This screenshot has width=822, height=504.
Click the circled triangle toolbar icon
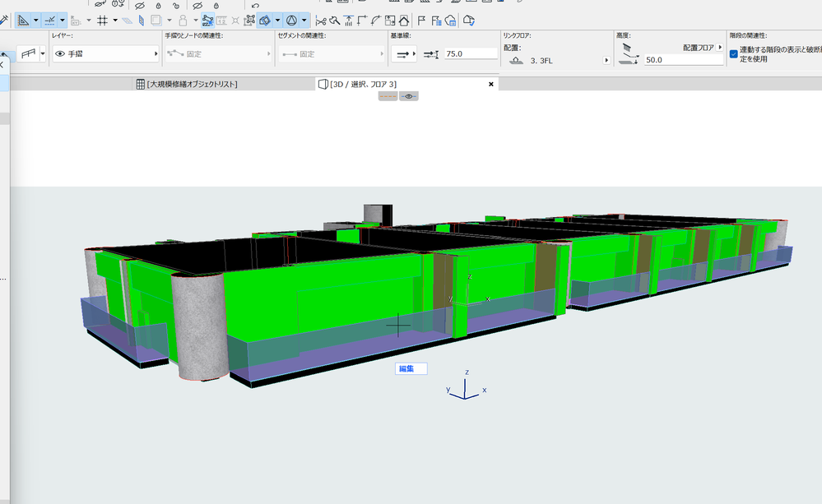290,20
